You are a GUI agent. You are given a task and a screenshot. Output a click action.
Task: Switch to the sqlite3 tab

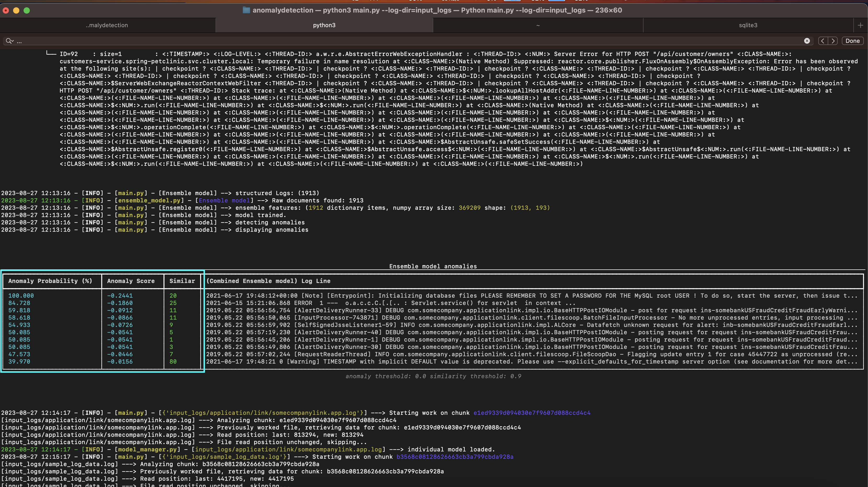coord(748,25)
